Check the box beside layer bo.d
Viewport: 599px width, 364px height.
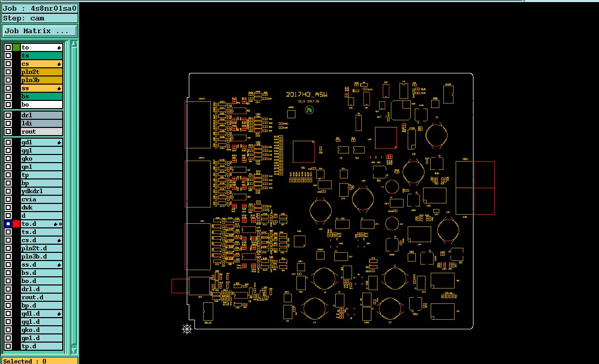pos(8,281)
